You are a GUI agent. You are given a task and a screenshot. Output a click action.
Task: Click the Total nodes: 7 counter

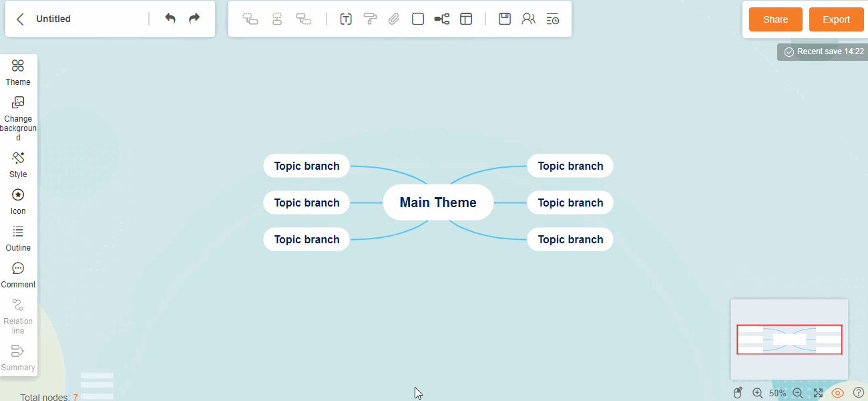click(x=49, y=397)
